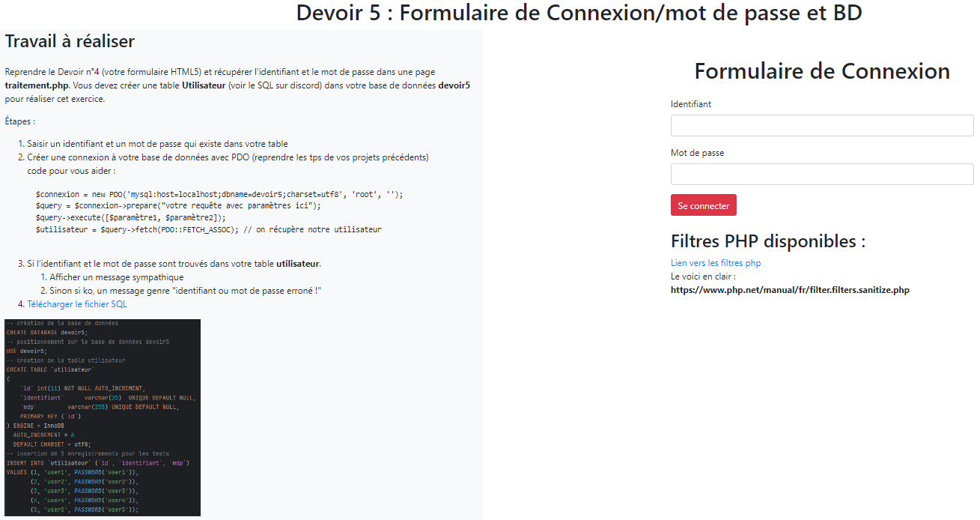
Task: Click inside the Identifiant input field
Action: pyautogui.click(x=821, y=125)
